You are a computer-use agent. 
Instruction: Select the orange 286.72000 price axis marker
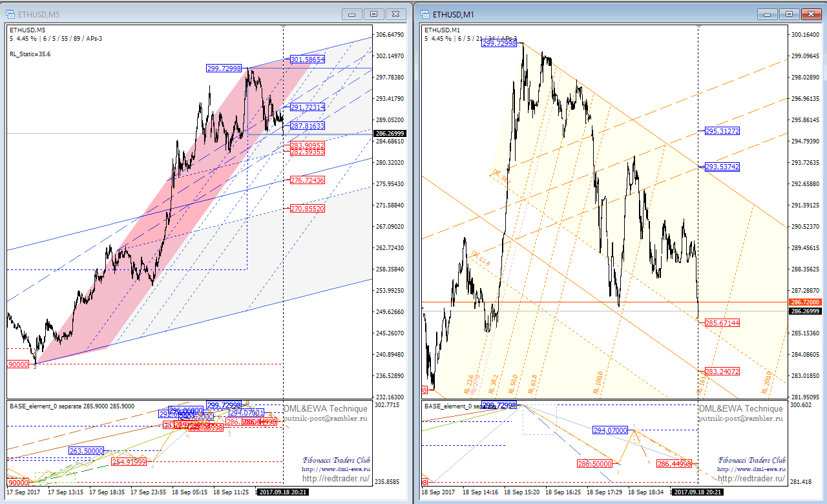coord(807,302)
